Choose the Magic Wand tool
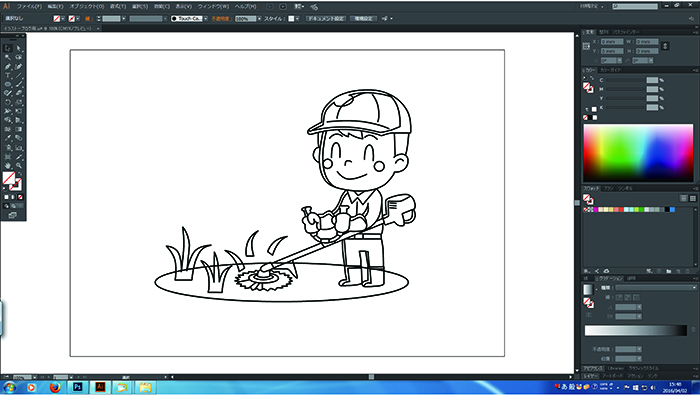 (8, 58)
